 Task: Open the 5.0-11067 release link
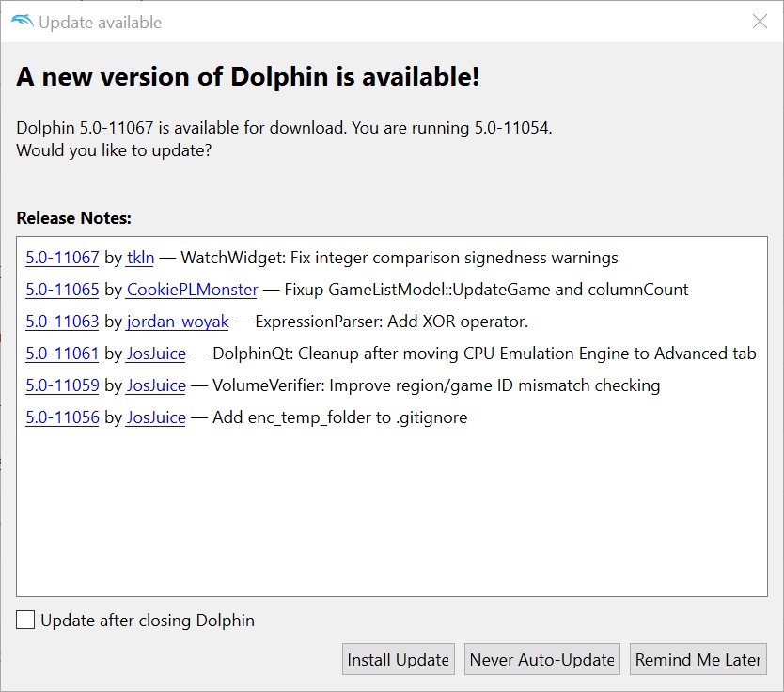coord(62,258)
